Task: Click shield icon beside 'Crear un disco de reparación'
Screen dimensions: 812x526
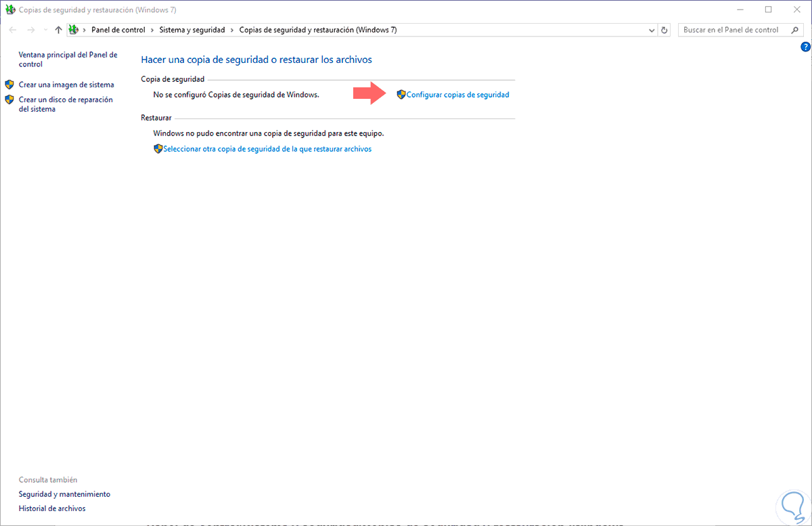Action: [9, 100]
